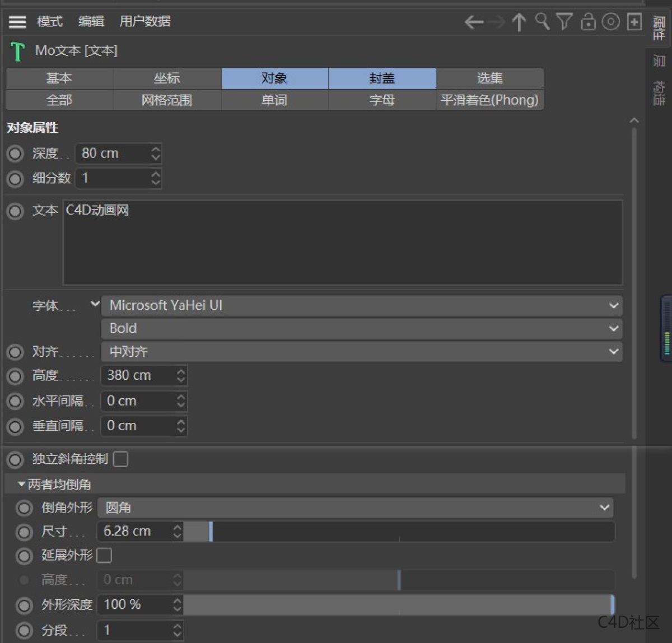Screen dimensions: 672x643
Task: Enable the 延展外形 checkbox
Action: pyautogui.click(x=104, y=555)
